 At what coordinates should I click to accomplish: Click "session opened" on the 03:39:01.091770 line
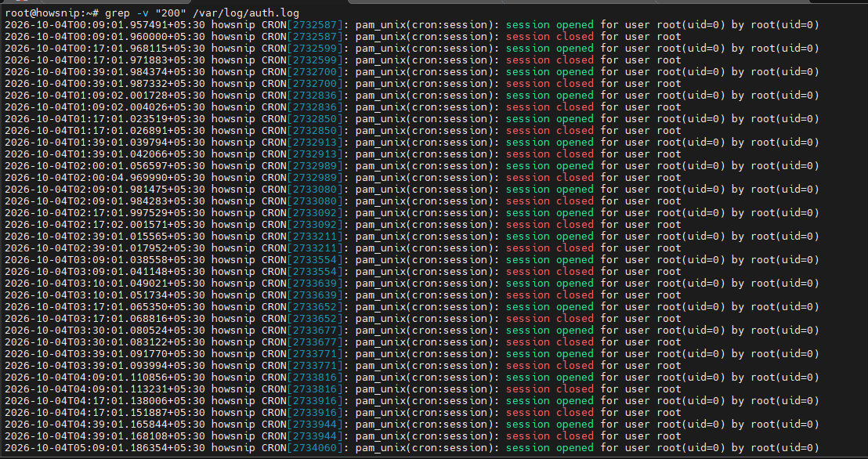tap(550, 354)
